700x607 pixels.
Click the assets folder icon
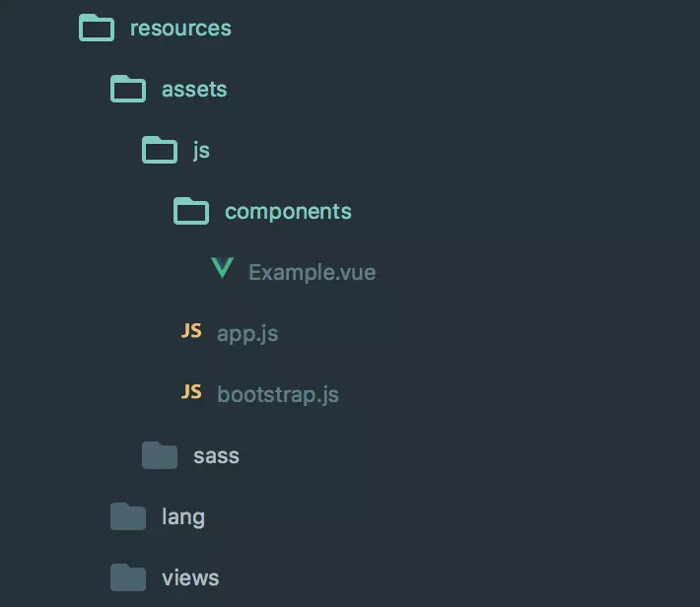[128, 89]
